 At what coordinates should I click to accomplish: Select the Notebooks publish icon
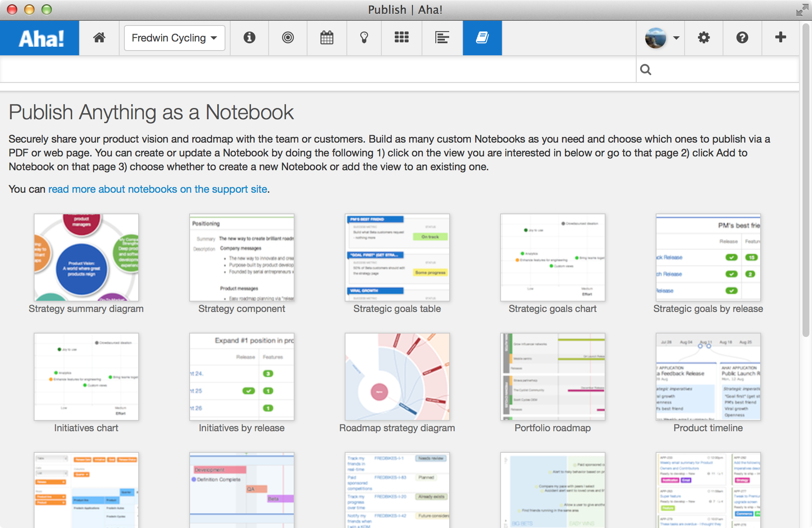pyautogui.click(x=482, y=38)
